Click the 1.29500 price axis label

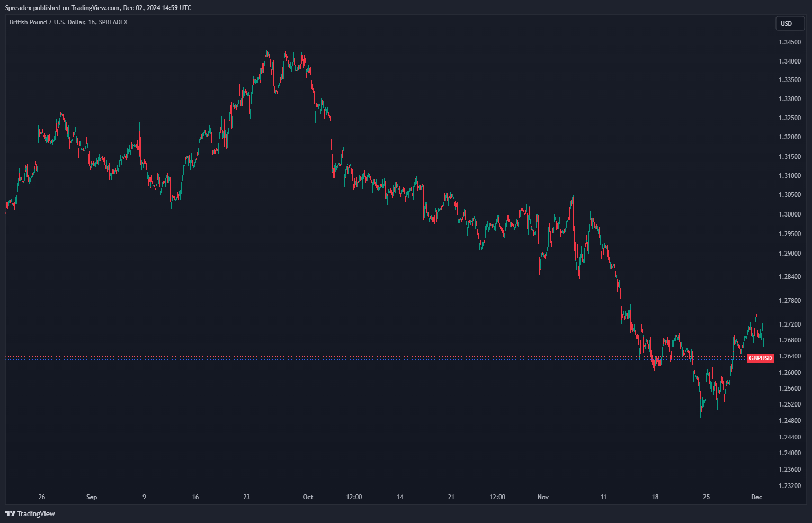(x=789, y=234)
